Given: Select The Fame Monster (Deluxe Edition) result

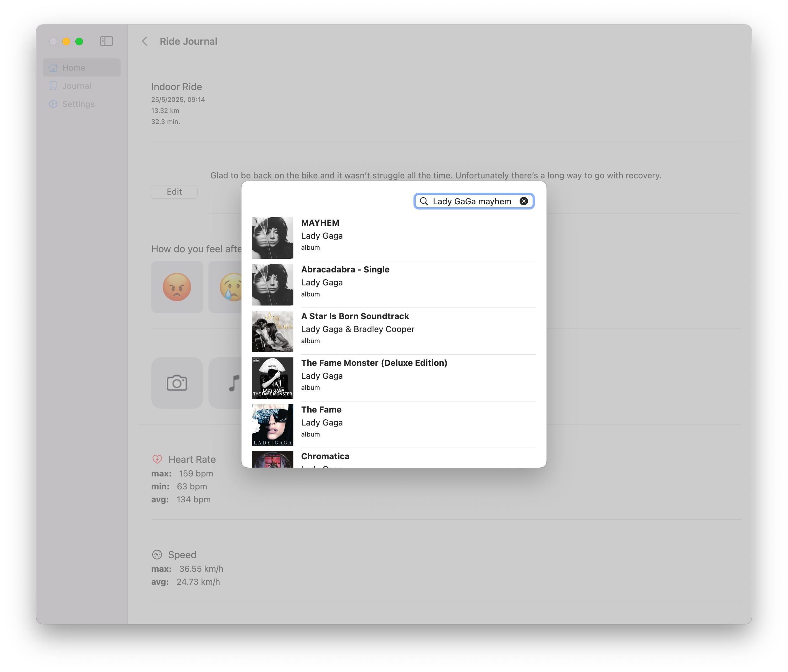Looking at the screenshot, I should tap(394, 378).
